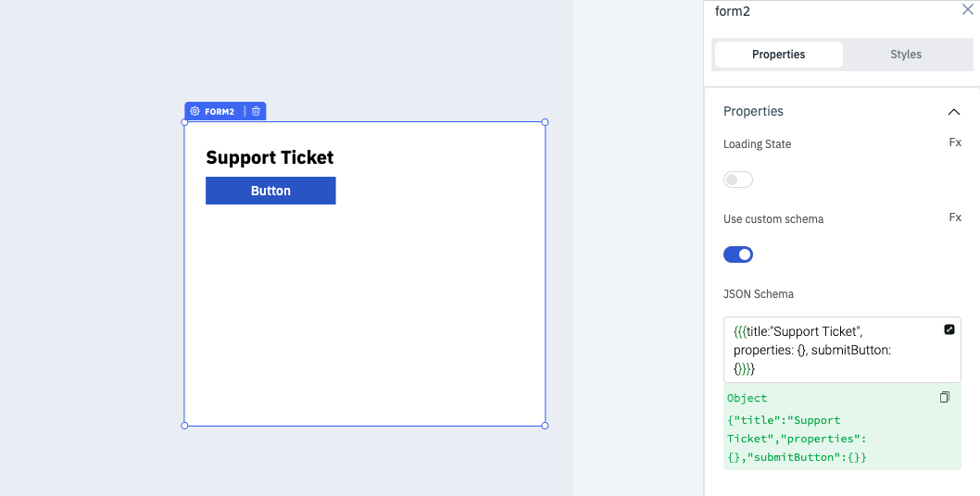980x496 pixels.
Task: Delete form2 using the trash icon
Action: [x=257, y=111]
